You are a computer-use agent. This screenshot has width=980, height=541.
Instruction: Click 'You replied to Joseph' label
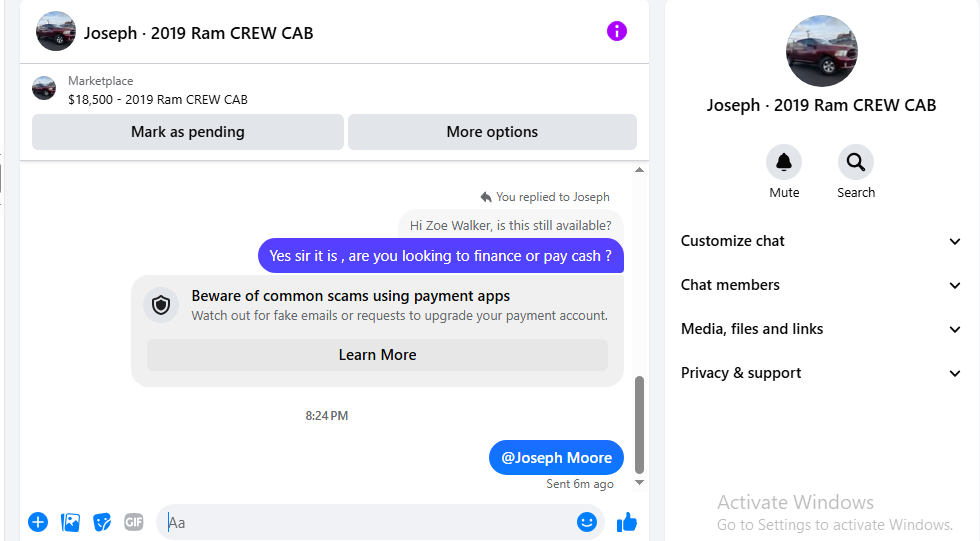(x=552, y=197)
